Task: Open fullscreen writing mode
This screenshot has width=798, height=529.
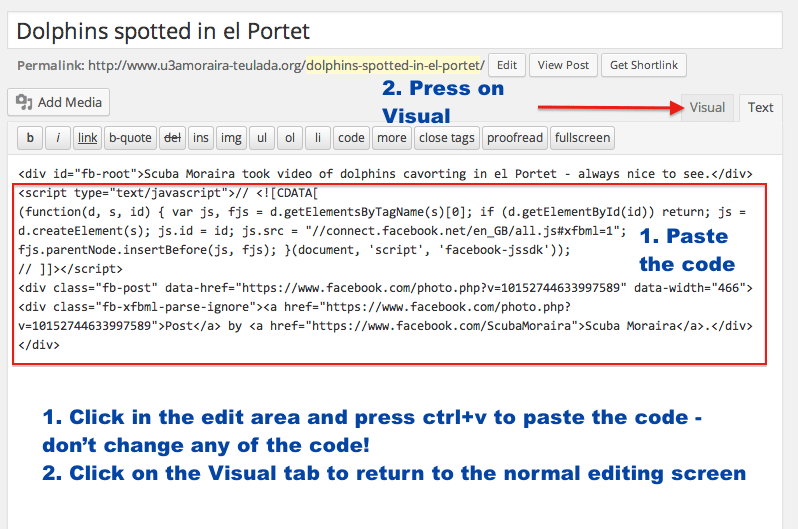Action: pos(582,138)
